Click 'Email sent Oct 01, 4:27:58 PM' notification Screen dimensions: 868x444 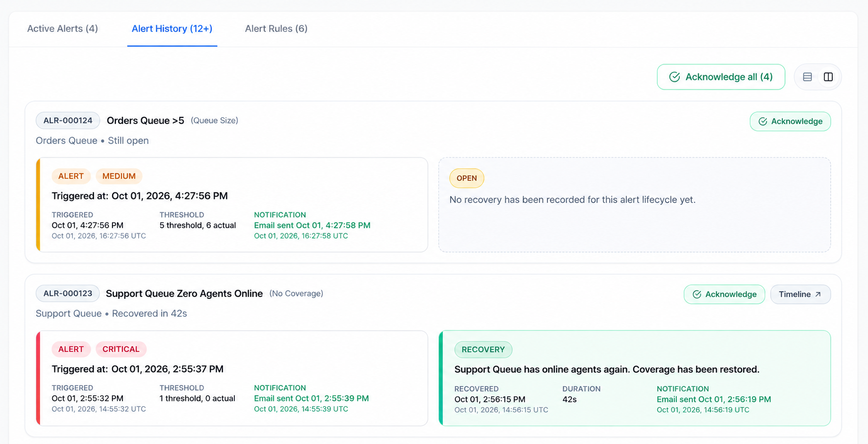coord(312,225)
